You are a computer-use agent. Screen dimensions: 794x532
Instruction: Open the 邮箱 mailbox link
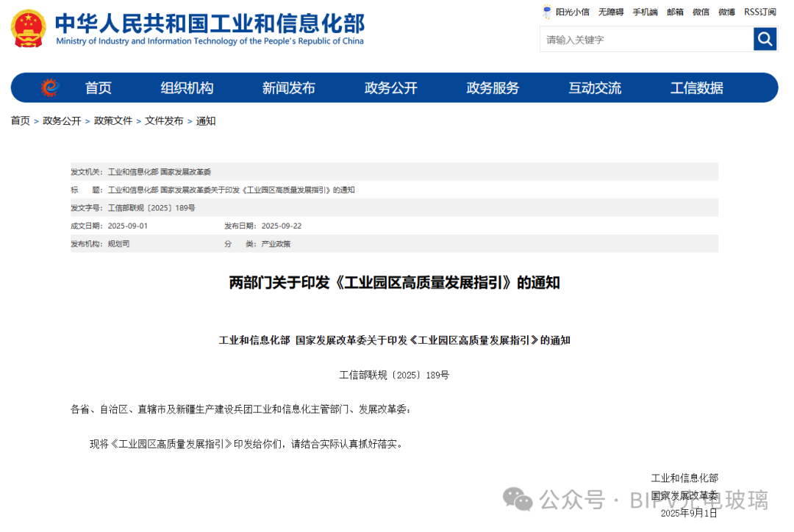[675, 12]
